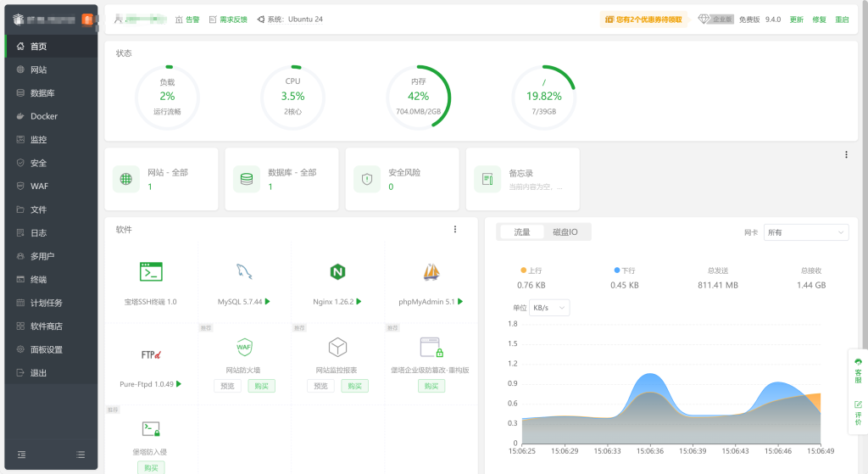
Task: Click 购买 under 网站防火墙
Action: [x=261, y=386]
